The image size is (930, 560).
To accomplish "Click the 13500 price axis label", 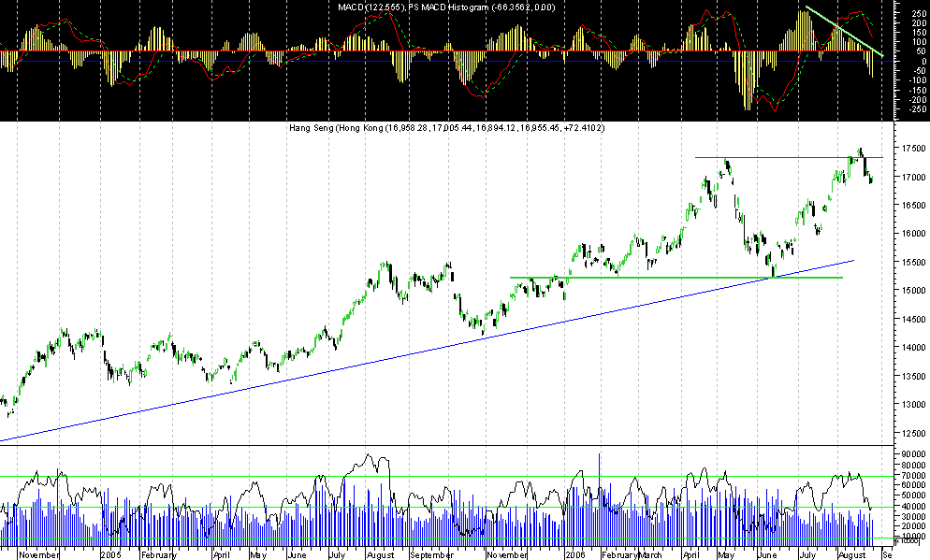I will 913,377.
